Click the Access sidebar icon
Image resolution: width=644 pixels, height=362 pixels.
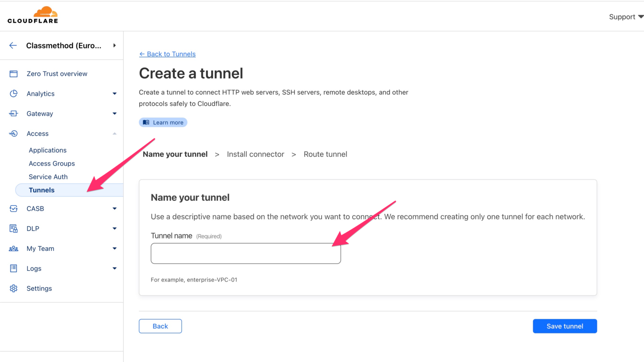13,133
